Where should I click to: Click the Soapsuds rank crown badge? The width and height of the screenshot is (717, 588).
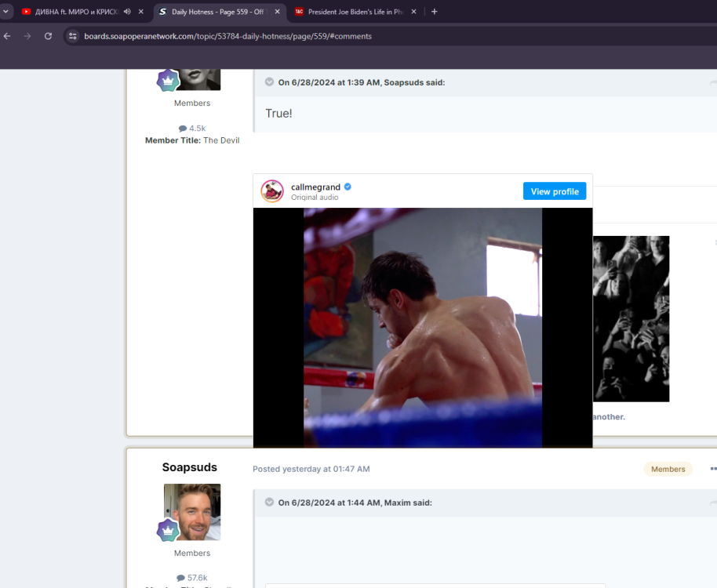click(x=168, y=530)
